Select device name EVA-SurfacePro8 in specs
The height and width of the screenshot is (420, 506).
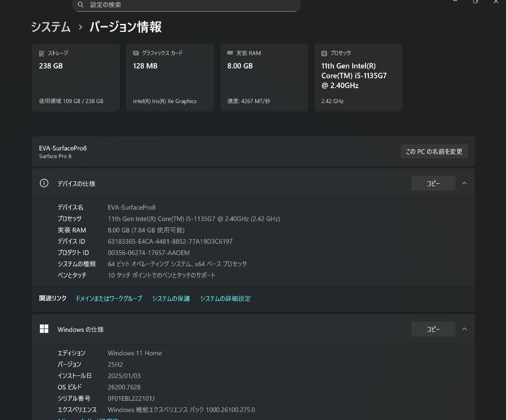point(132,207)
